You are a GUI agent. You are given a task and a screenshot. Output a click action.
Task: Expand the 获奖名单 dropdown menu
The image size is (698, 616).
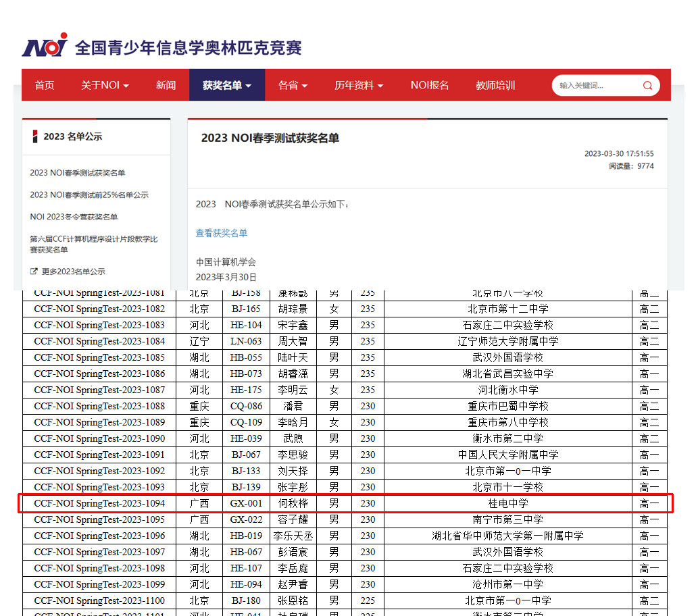[x=226, y=85]
